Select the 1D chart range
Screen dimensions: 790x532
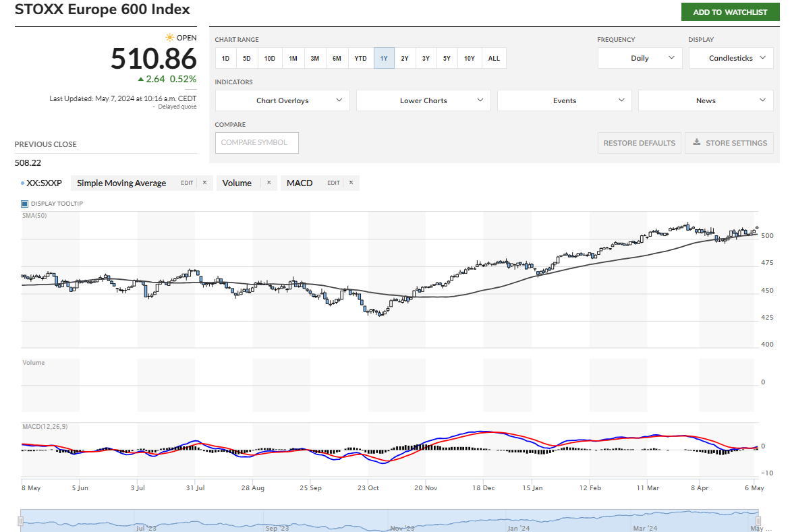point(225,59)
